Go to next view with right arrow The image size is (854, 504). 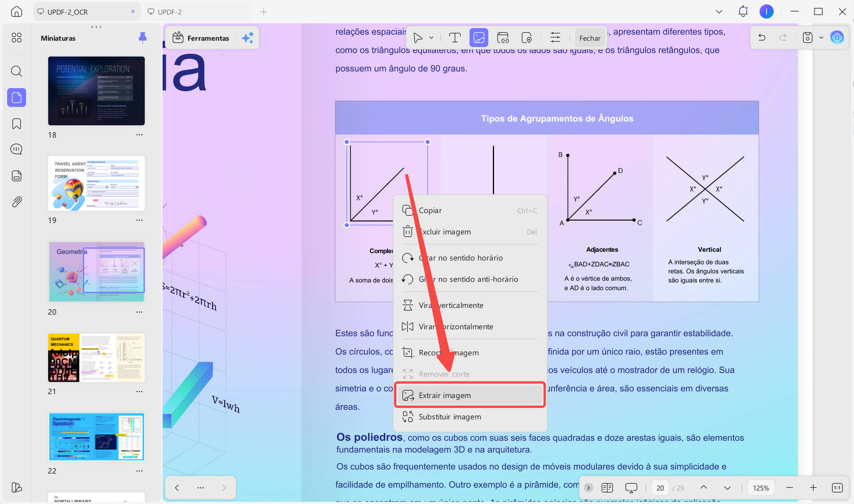[x=224, y=488]
